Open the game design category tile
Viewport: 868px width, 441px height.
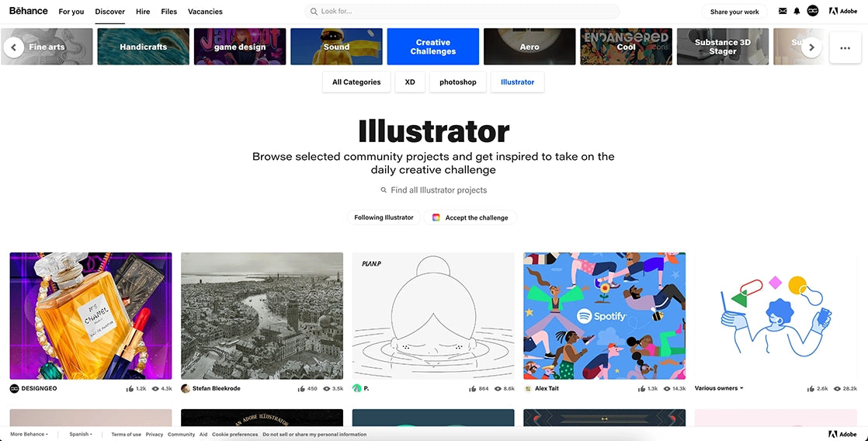(x=240, y=47)
